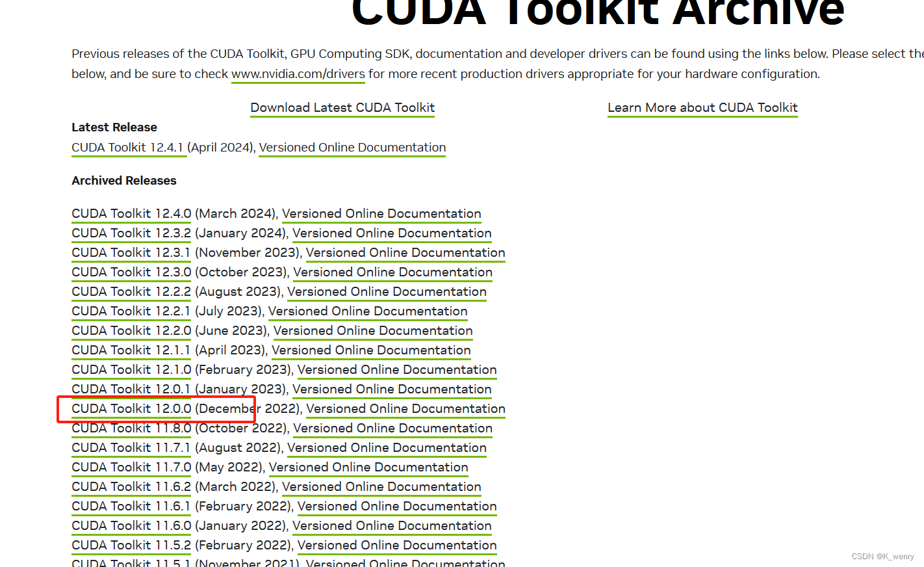924x567 pixels.
Task: Choose CUDA Toolkit 12.2.1 link
Action: pyautogui.click(x=131, y=311)
